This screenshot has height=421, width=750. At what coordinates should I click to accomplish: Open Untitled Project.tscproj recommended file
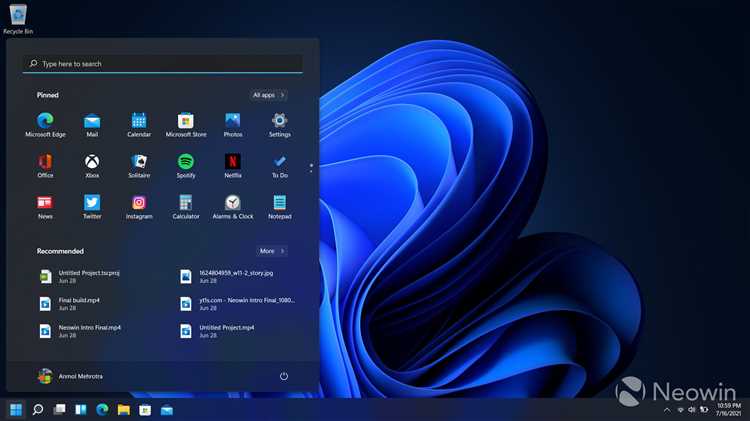point(80,277)
